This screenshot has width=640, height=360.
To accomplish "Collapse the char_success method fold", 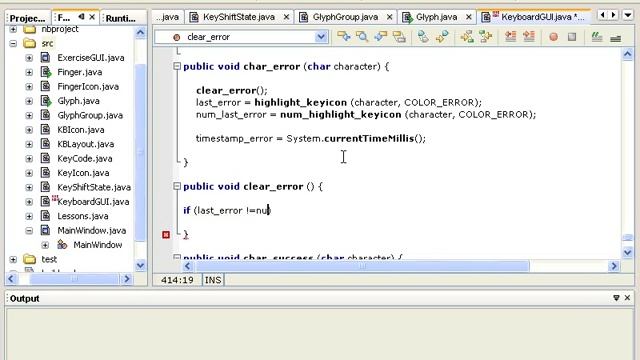I will (177, 257).
